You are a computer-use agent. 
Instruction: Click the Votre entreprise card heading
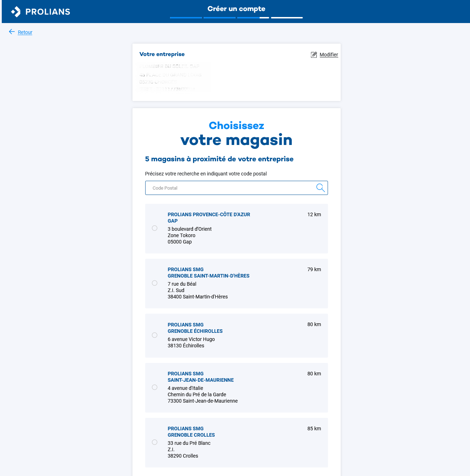[162, 54]
